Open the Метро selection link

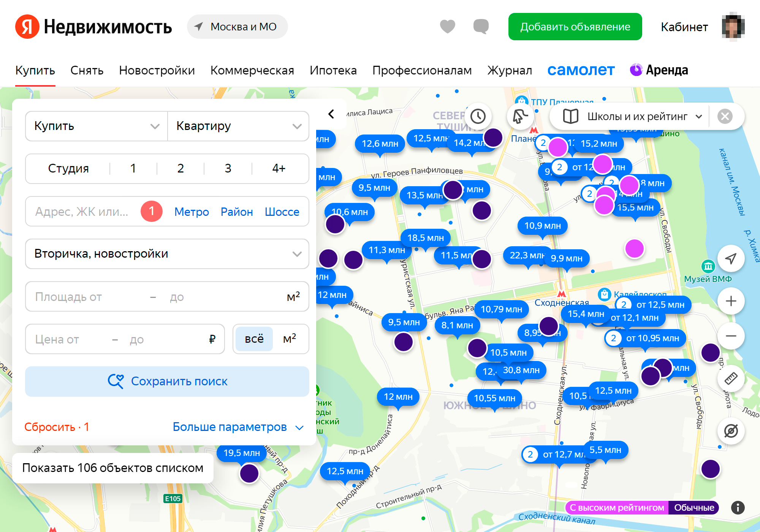192,212
